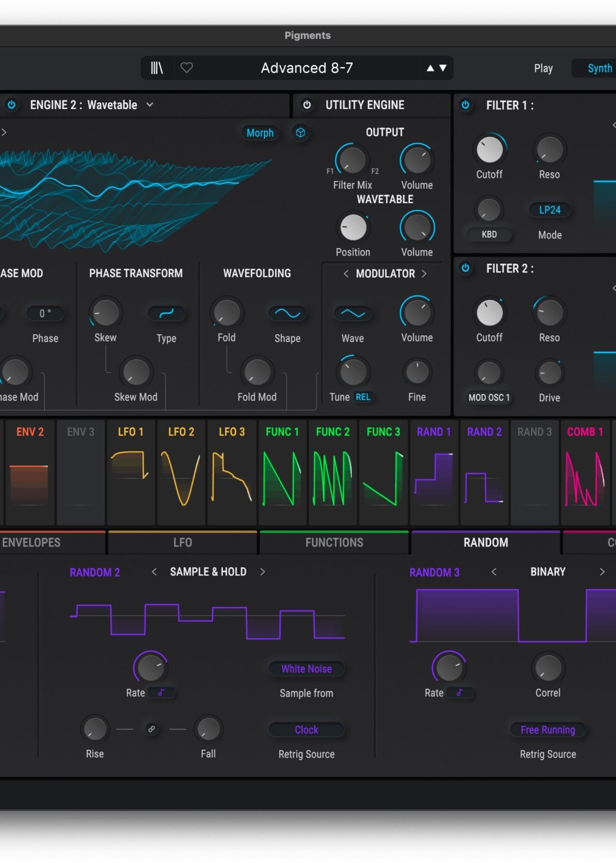
Task: Enable the Utility Engine power switch
Action: click(x=307, y=104)
